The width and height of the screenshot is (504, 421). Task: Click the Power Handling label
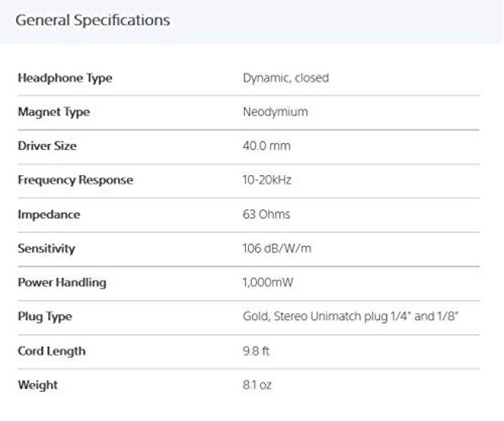coord(62,283)
